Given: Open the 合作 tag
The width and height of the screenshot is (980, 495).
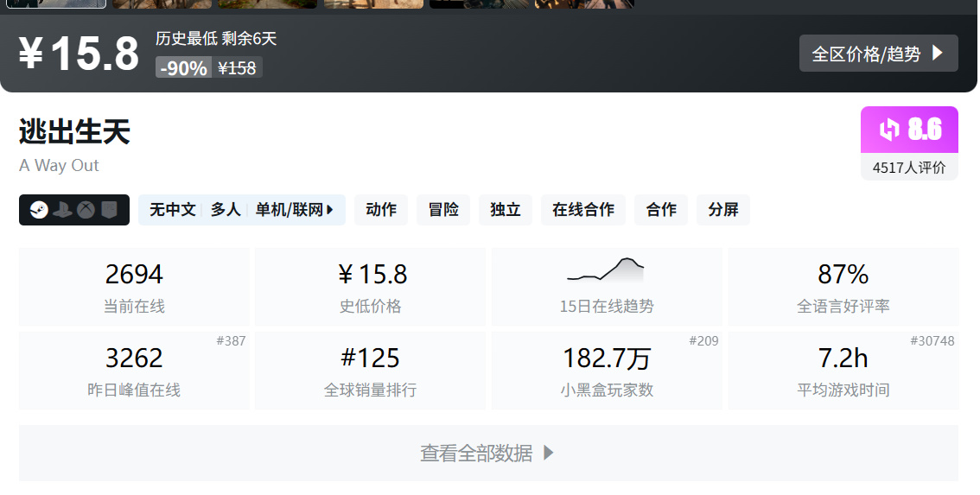Looking at the screenshot, I should [661, 210].
